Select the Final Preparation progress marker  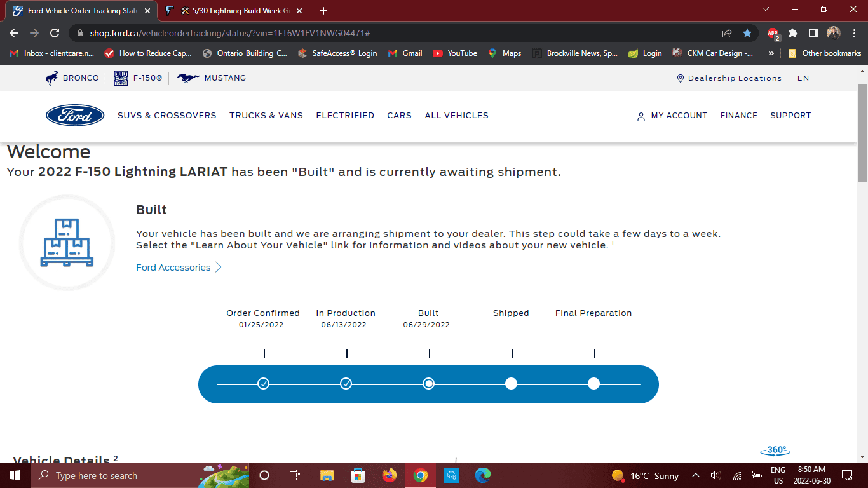[x=593, y=384]
